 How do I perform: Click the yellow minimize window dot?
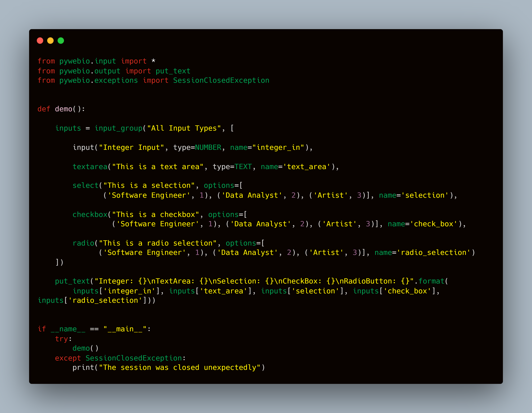(50, 40)
